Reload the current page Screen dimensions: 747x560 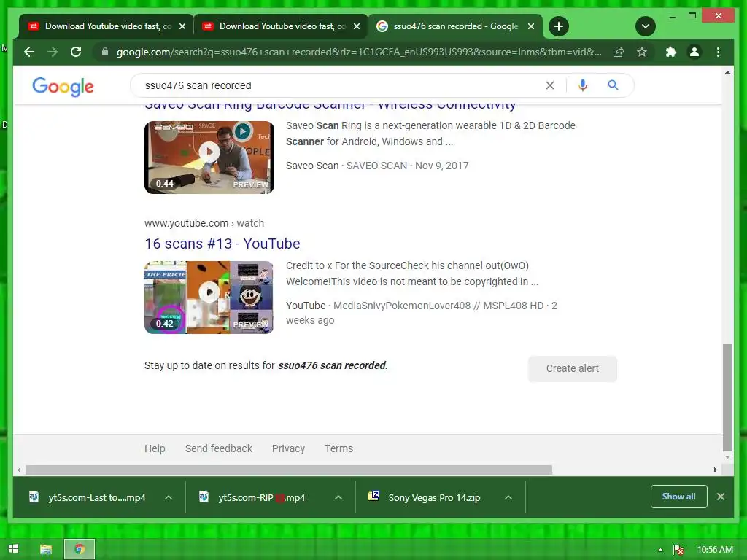(76, 52)
